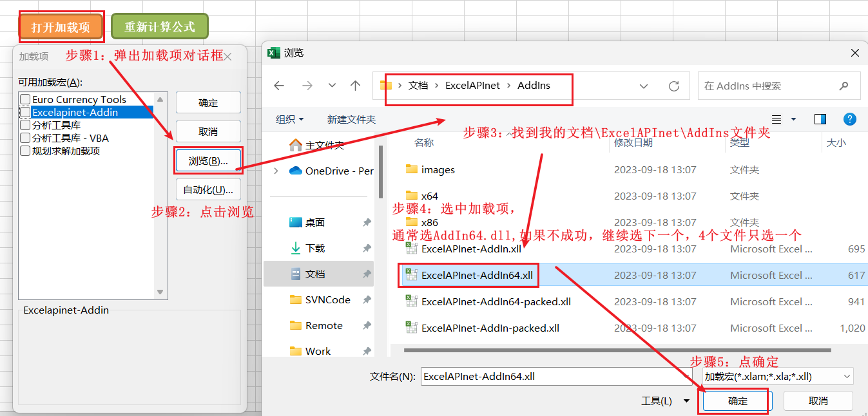Screen dimensions: 868x416
Task: Click the refresh icon beside address bar
Action: tap(674, 86)
